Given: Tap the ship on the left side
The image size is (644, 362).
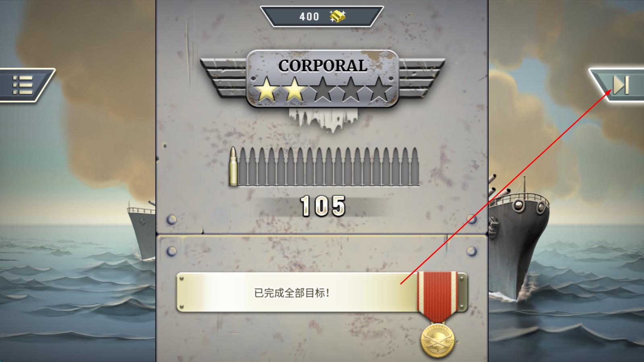Looking at the screenshot, I should 142,229.
